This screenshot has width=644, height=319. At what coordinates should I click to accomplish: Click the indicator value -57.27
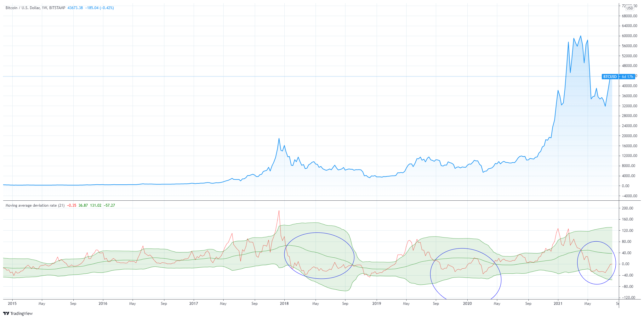point(109,205)
